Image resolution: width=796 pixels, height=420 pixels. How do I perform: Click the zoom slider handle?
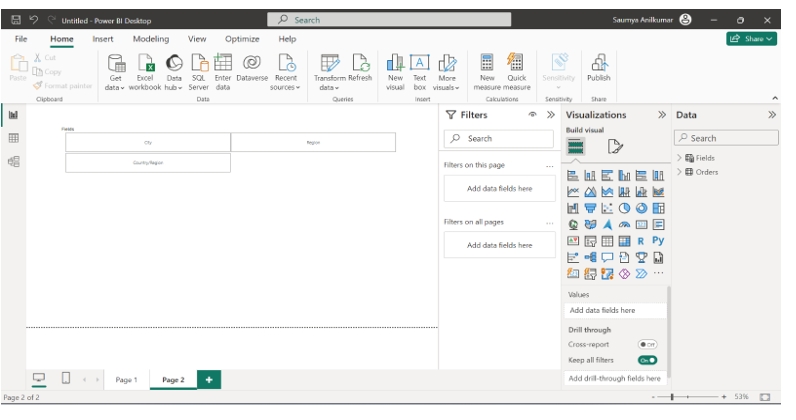(672, 397)
